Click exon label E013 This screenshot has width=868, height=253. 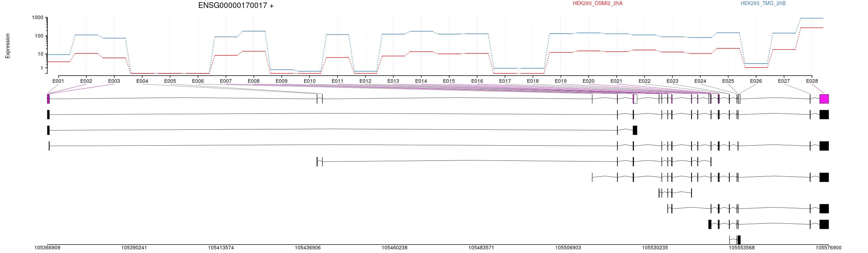click(x=393, y=81)
